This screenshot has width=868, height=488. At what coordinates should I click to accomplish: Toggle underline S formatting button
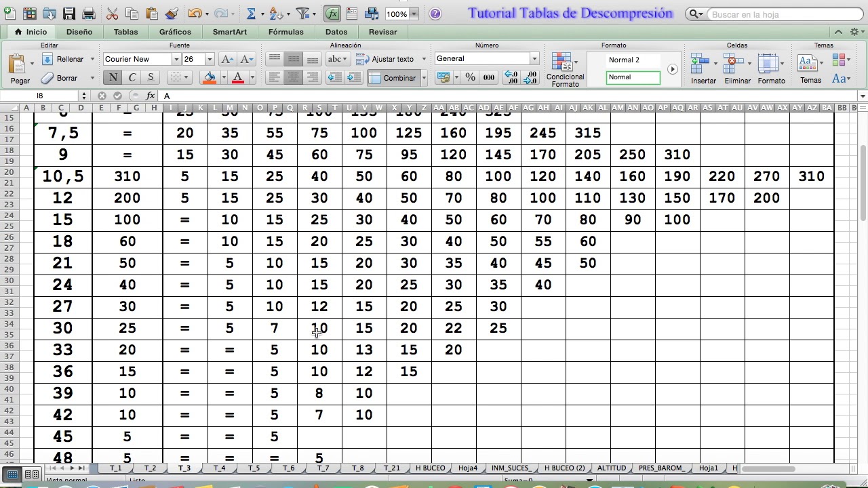pyautogui.click(x=151, y=77)
